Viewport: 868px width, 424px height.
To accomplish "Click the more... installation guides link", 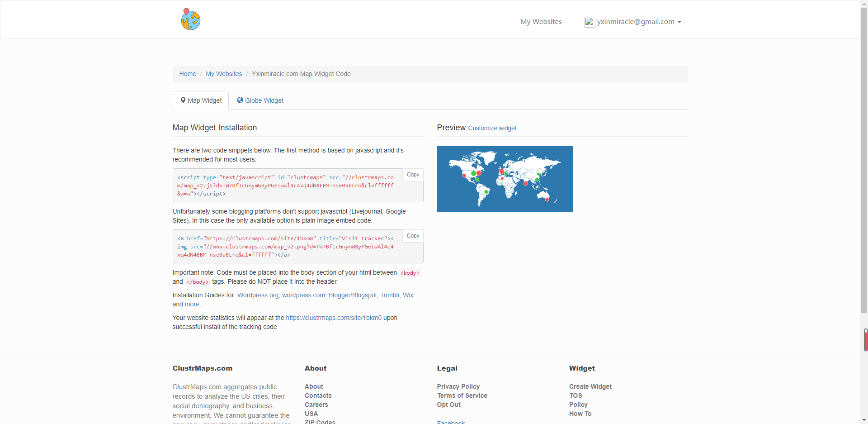I will [194, 304].
